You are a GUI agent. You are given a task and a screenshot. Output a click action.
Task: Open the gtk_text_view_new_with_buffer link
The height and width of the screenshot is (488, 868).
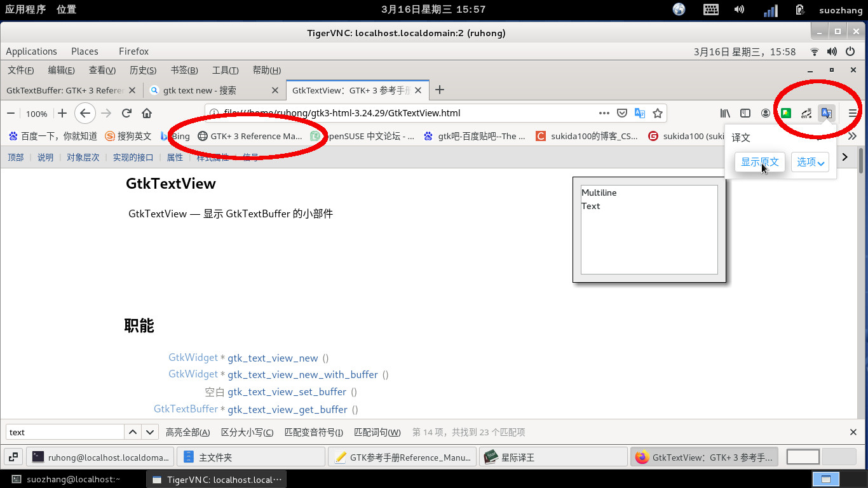tap(303, 374)
